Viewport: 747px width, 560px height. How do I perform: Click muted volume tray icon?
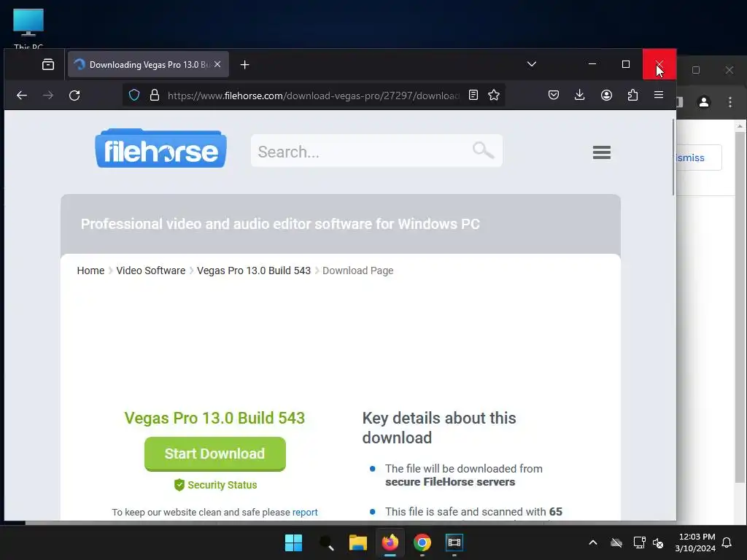click(658, 542)
